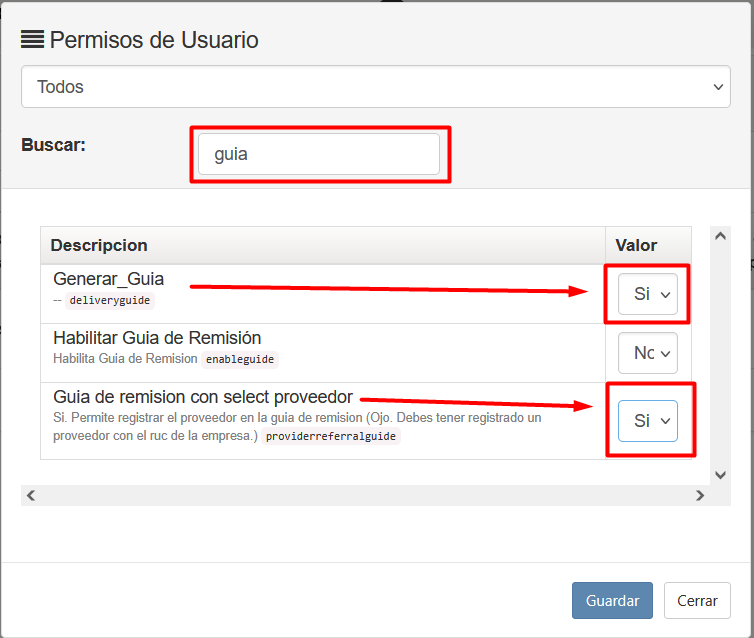Screen dimensions: 754x638
Task: Click the deliveryguide code tag
Action: [111, 300]
